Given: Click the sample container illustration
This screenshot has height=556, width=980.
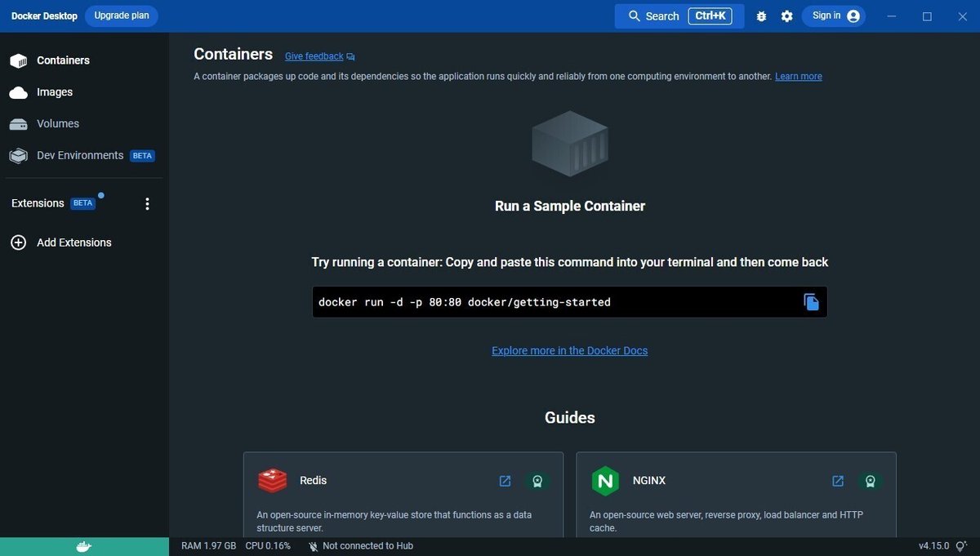Looking at the screenshot, I should [569, 145].
